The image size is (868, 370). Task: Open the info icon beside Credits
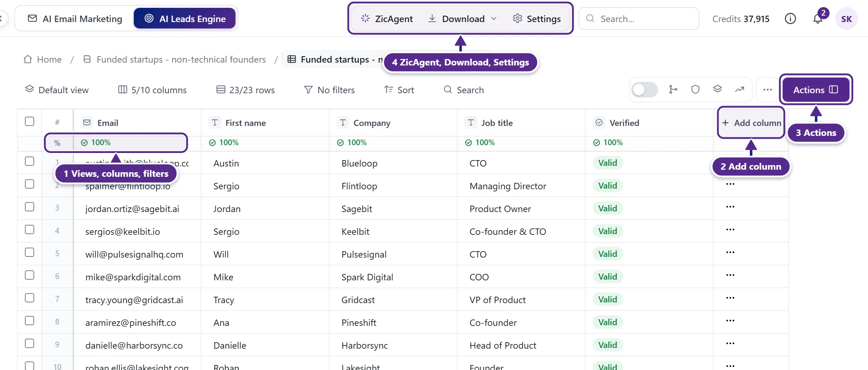790,18
